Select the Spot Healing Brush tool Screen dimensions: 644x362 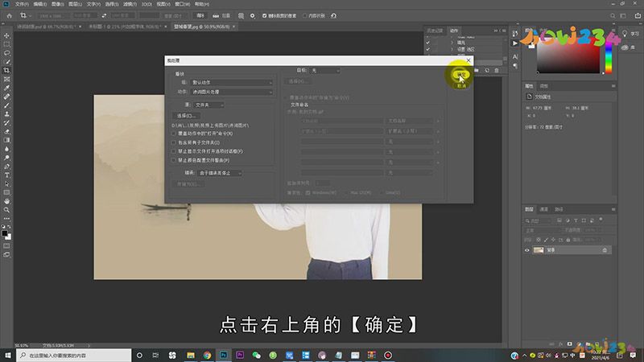pyautogui.click(x=6, y=97)
